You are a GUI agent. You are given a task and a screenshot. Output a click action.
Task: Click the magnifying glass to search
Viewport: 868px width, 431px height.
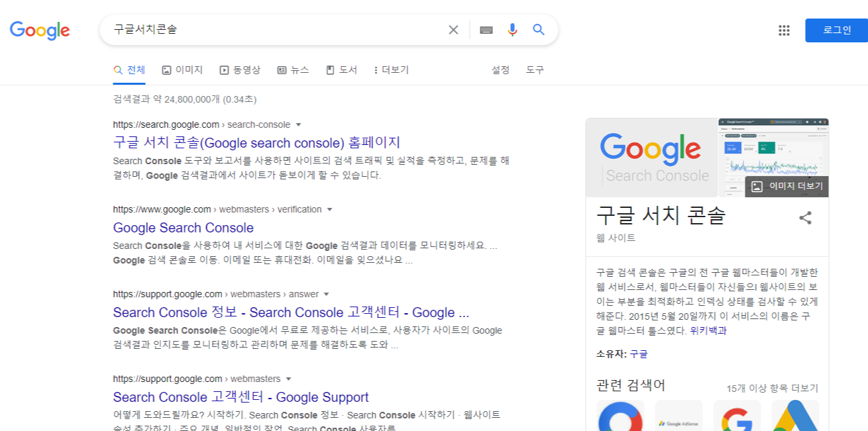tap(538, 30)
